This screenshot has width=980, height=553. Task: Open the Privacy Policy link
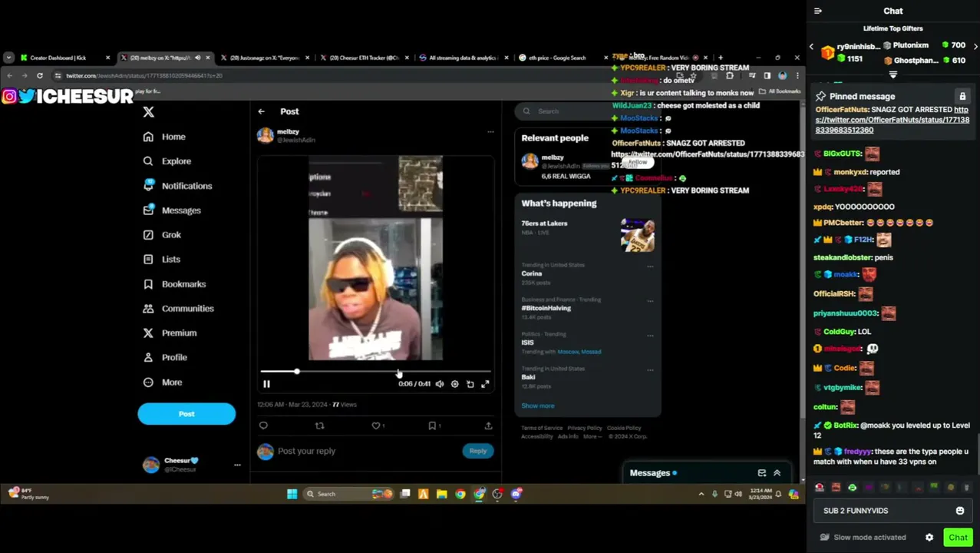click(585, 428)
